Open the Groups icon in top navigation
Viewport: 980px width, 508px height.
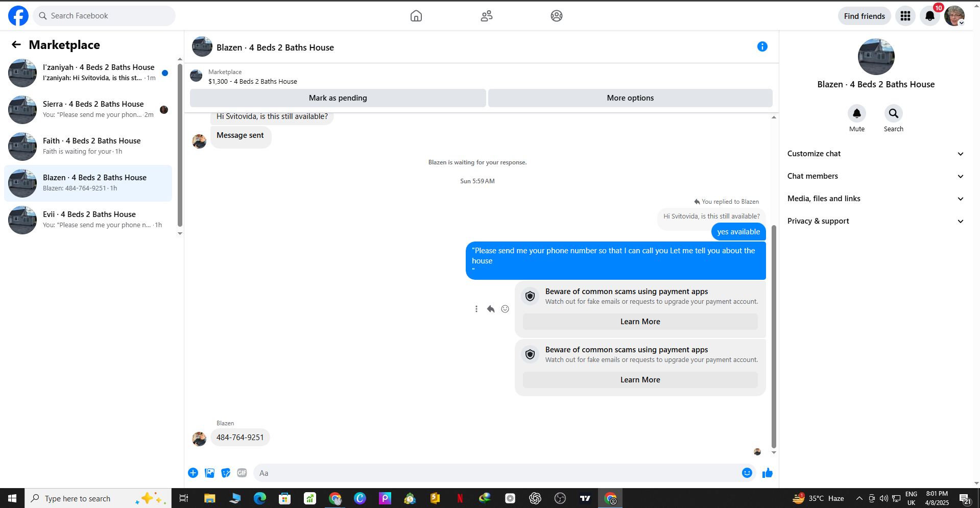(557, 16)
